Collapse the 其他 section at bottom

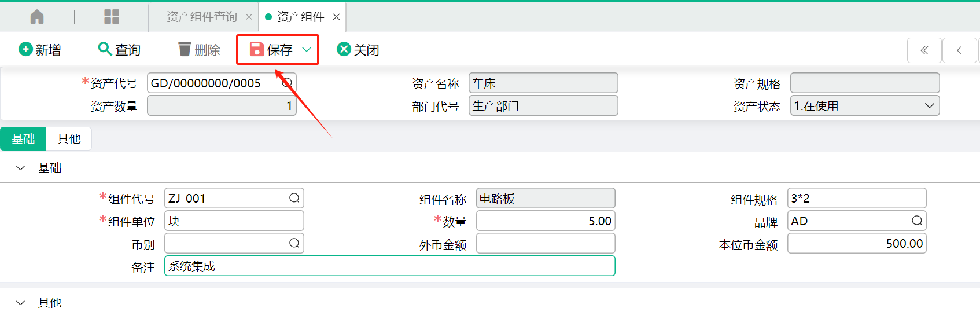[21, 303]
